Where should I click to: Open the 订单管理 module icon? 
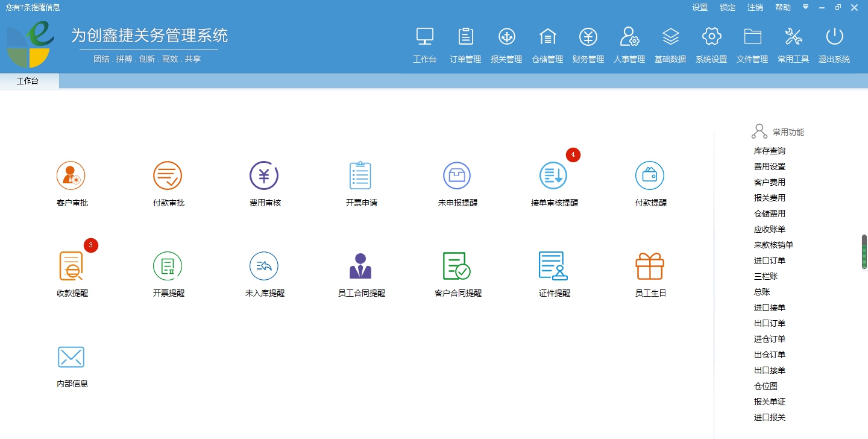pos(465,43)
